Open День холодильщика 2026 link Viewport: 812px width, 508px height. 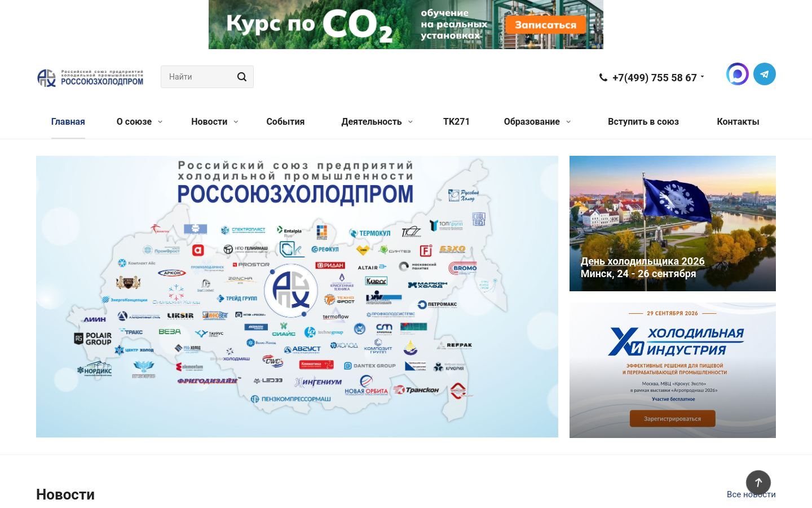(x=643, y=261)
